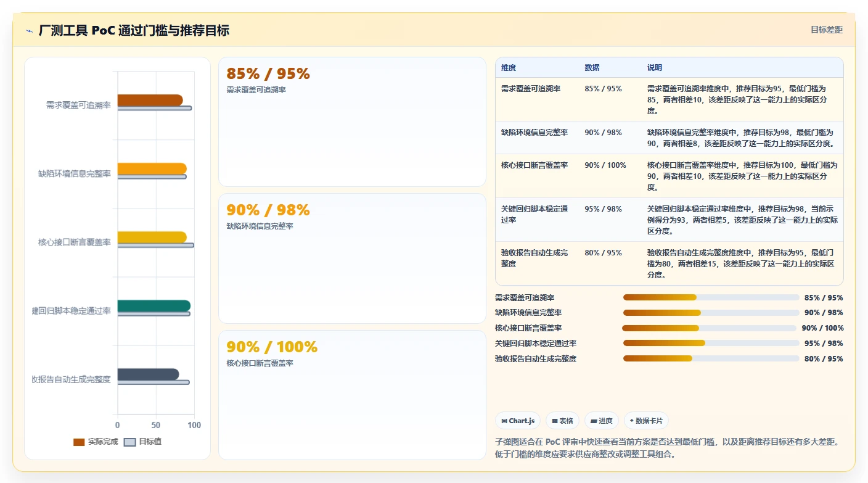
Task: Click the 数据卡片 chip
Action: (646, 421)
